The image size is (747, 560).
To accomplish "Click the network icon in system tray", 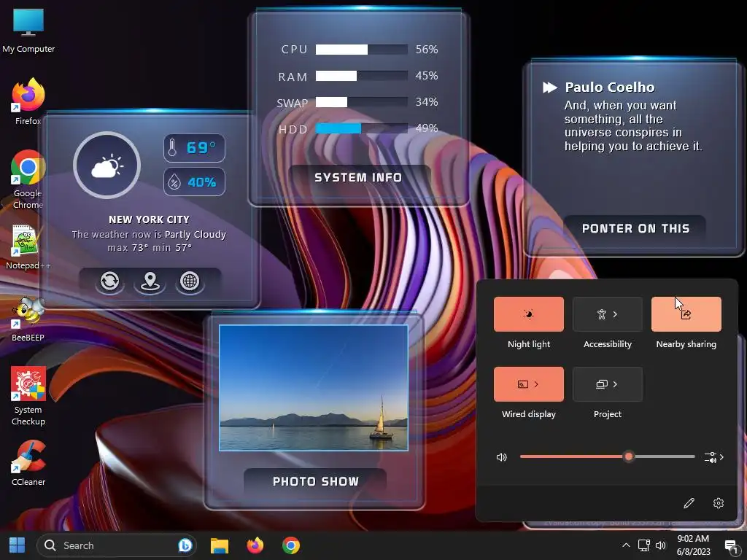I will [x=643, y=545].
